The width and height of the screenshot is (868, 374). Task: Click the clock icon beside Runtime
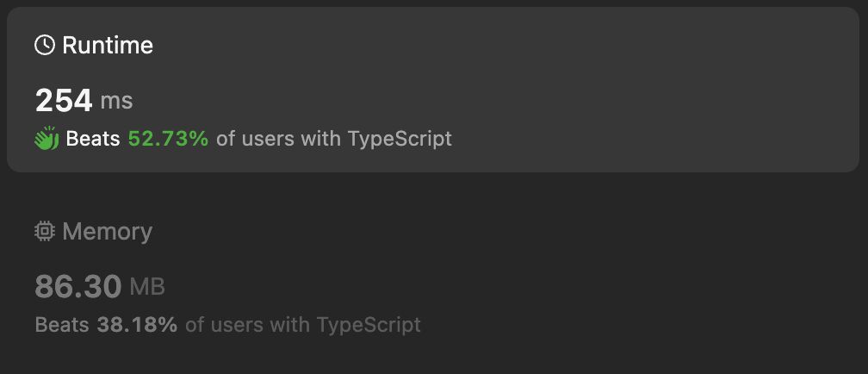45,46
